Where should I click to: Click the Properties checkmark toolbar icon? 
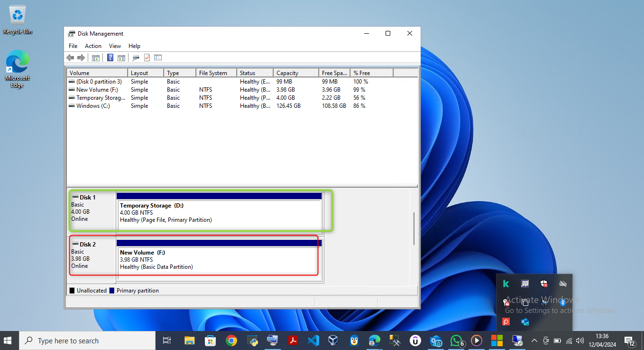(147, 57)
